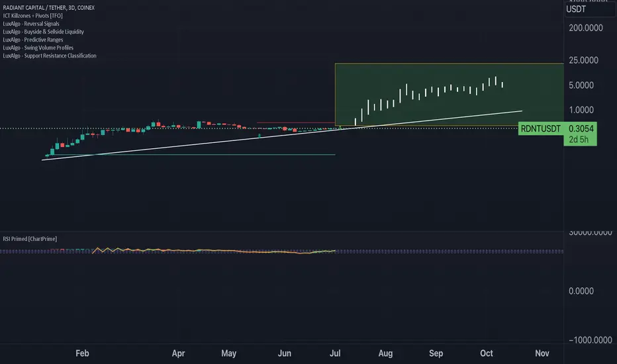Click the RDNTUSDT price label tag
Image resolution: width=617 pixels, height=364 pixels.
point(541,128)
